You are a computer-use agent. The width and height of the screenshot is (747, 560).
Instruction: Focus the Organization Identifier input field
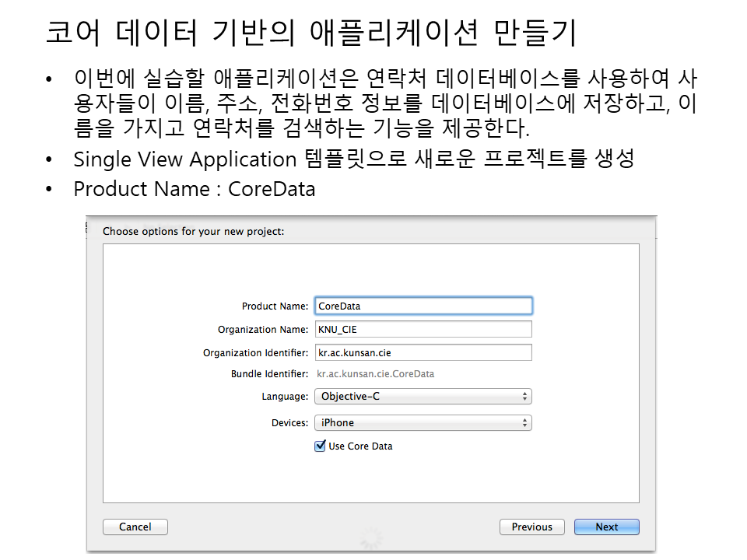coord(423,352)
